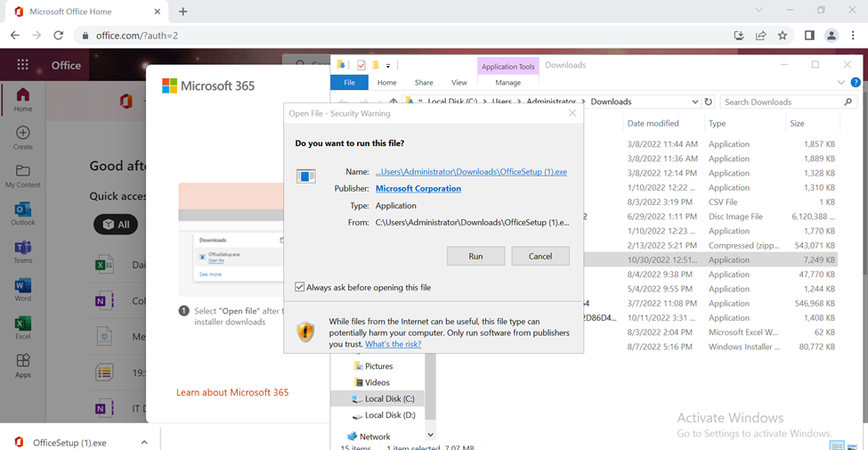This screenshot has width=868, height=450.
Task: Launch Excel from Office sidebar
Action: tap(22, 328)
